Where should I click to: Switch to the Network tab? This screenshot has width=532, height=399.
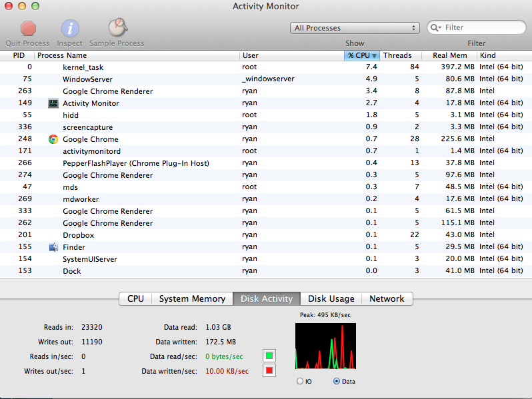(387, 298)
